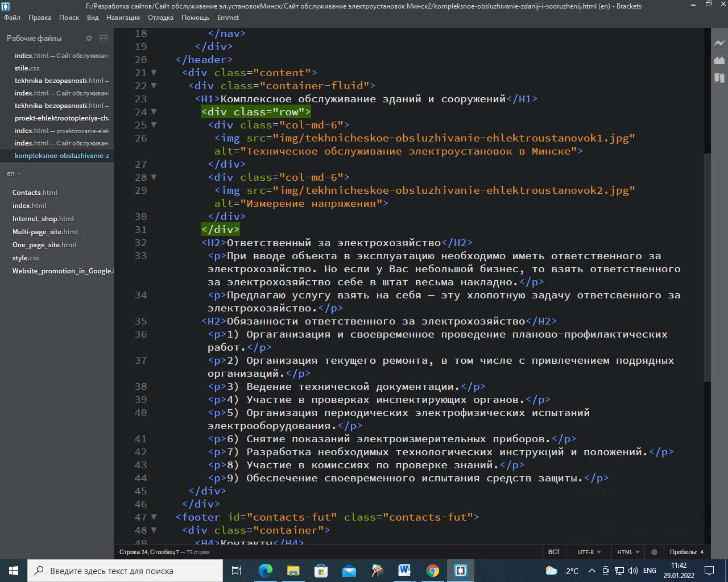Viewport: 728px width, 582px height.
Task: Open Google Chrome from the taskbar
Action: point(433,571)
